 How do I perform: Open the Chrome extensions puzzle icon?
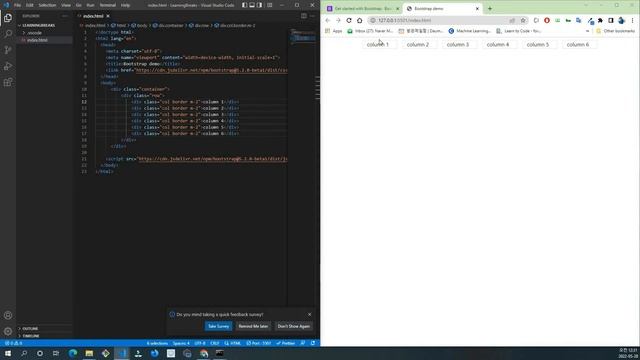(600, 20)
